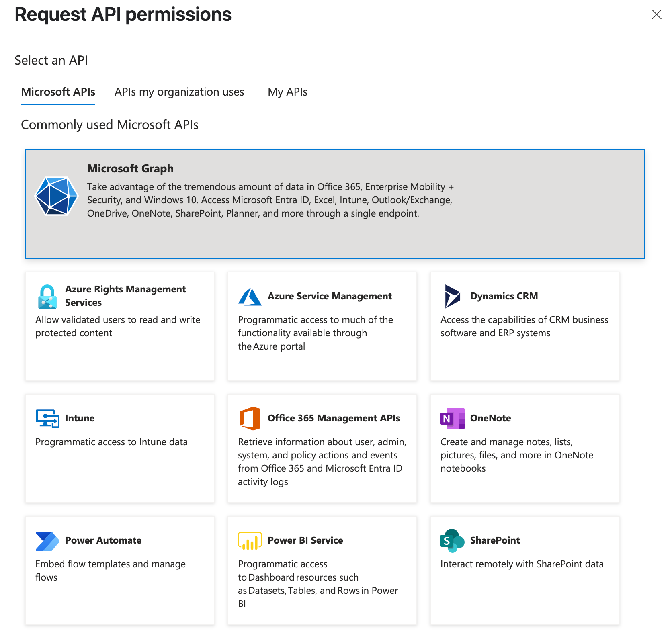Click the SharePoint description text
Viewport: 672px width, 634px height.
pyautogui.click(x=522, y=564)
